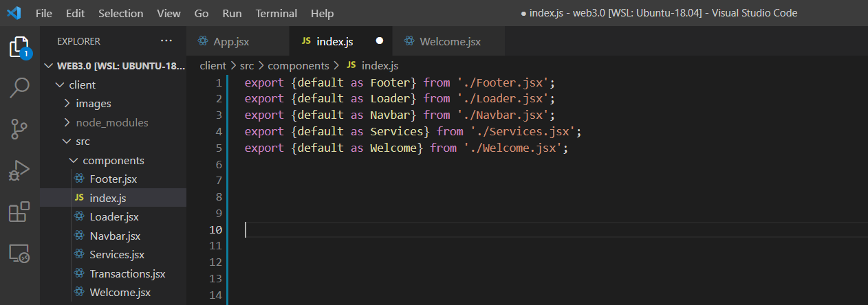Click the Explorer more actions ellipsis
Screen dimensions: 868x305
(166, 41)
